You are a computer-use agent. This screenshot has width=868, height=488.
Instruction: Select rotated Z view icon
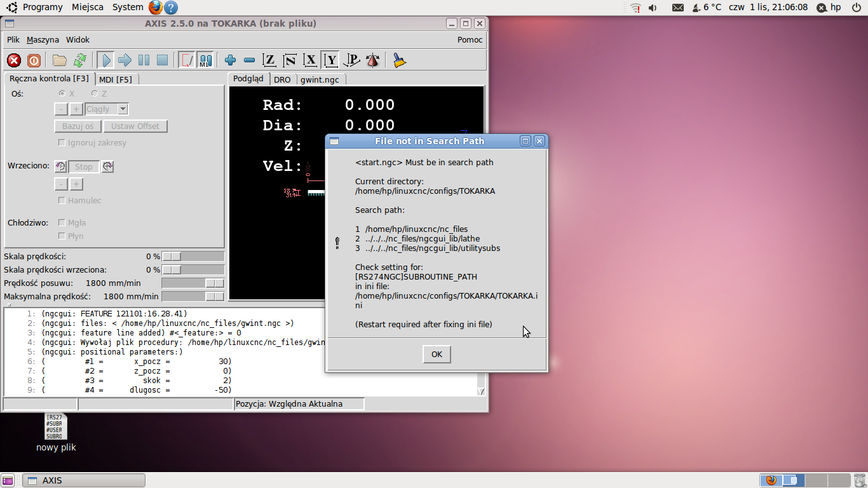(x=290, y=60)
